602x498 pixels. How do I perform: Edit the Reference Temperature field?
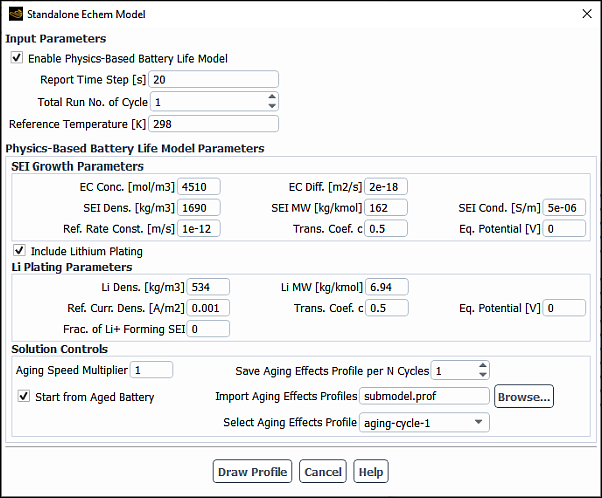click(x=213, y=124)
